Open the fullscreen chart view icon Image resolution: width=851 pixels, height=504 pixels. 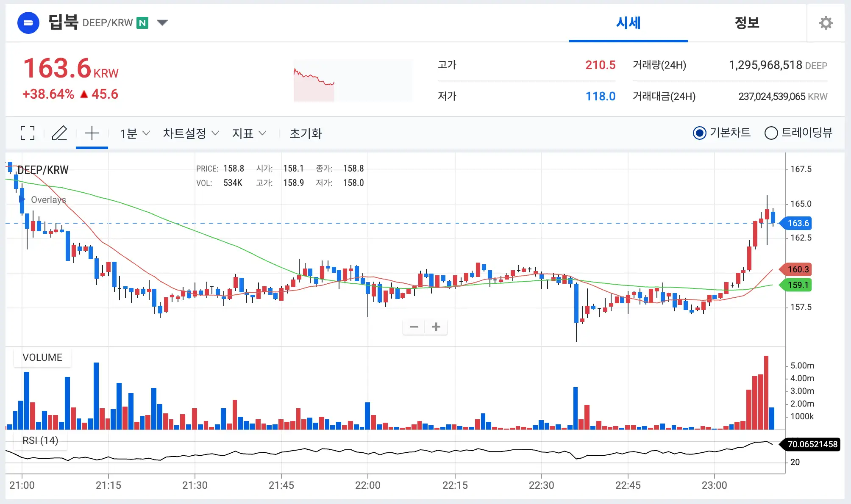pyautogui.click(x=27, y=133)
